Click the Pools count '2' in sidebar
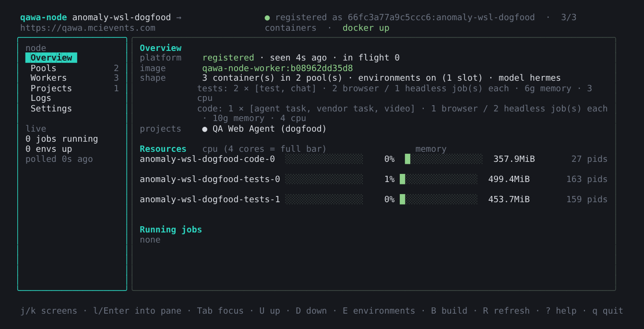644x329 pixels. point(116,68)
